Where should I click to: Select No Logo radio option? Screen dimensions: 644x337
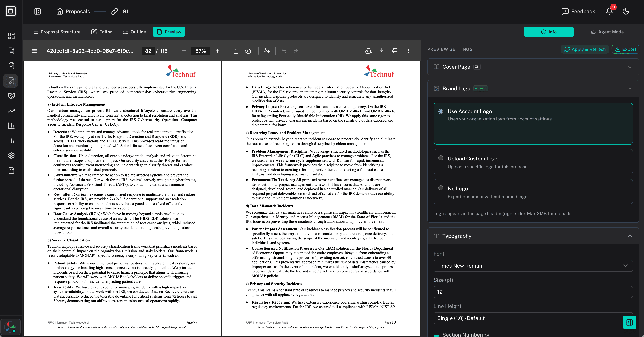441,188
